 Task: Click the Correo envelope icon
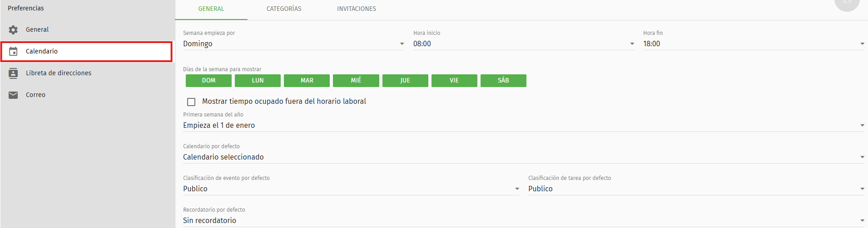[13, 95]
